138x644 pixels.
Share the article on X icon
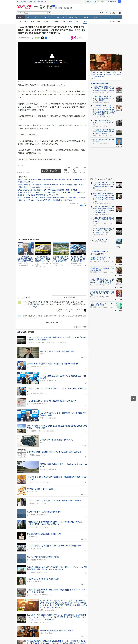[x=42, y=38]
